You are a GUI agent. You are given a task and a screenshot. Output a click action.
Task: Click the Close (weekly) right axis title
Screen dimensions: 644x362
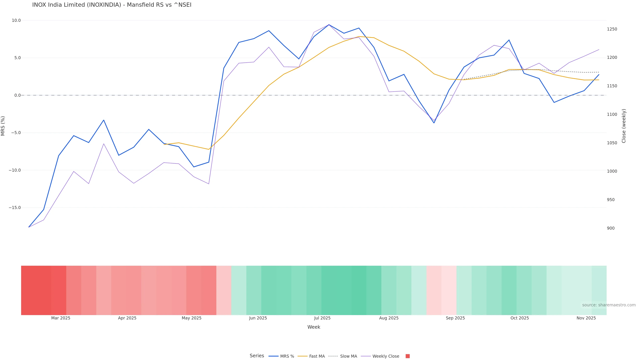coord(624,126)
